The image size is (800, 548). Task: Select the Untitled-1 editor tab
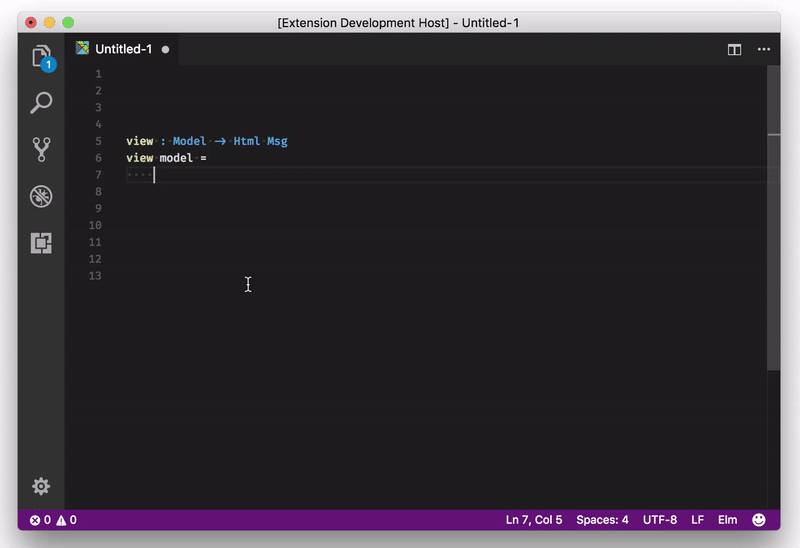click(123, 49)
